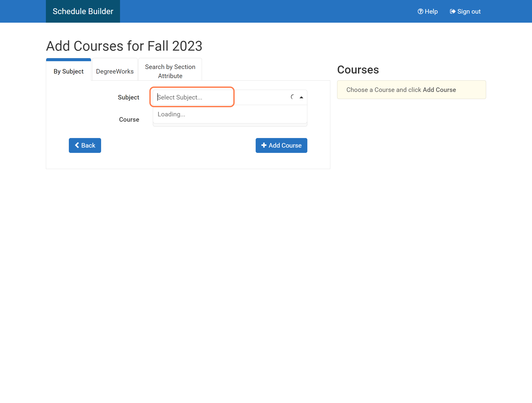
Task: Open the Search by Section Attribute tab
Action: (x=170, y=70)
